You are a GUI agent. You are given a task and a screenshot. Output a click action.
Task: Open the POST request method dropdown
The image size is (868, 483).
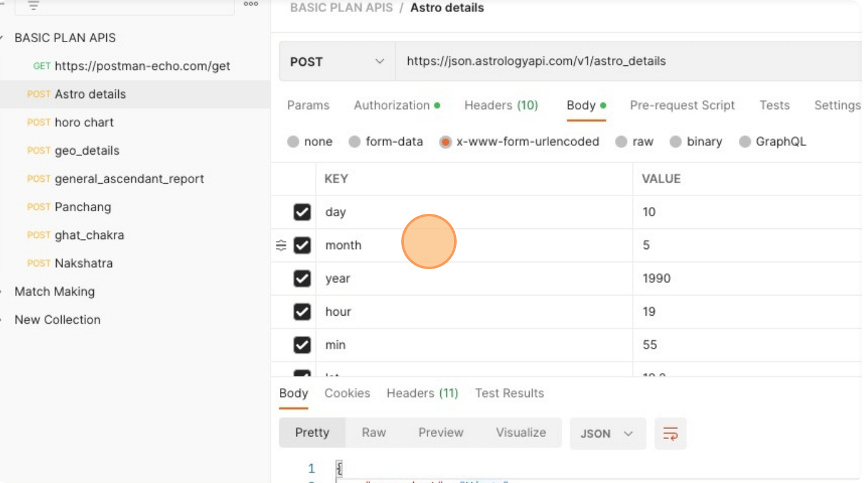tap(337, 62)
